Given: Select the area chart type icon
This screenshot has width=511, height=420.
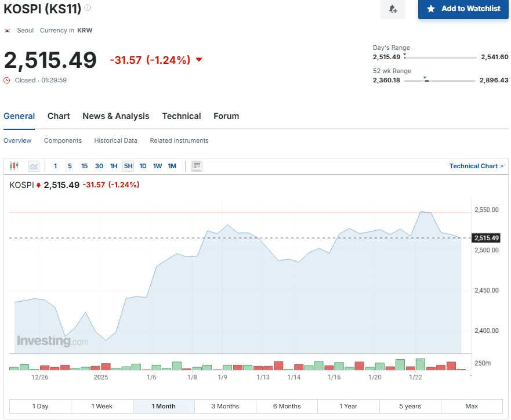Looking at the screenshot, I should (x=34, y=166).
